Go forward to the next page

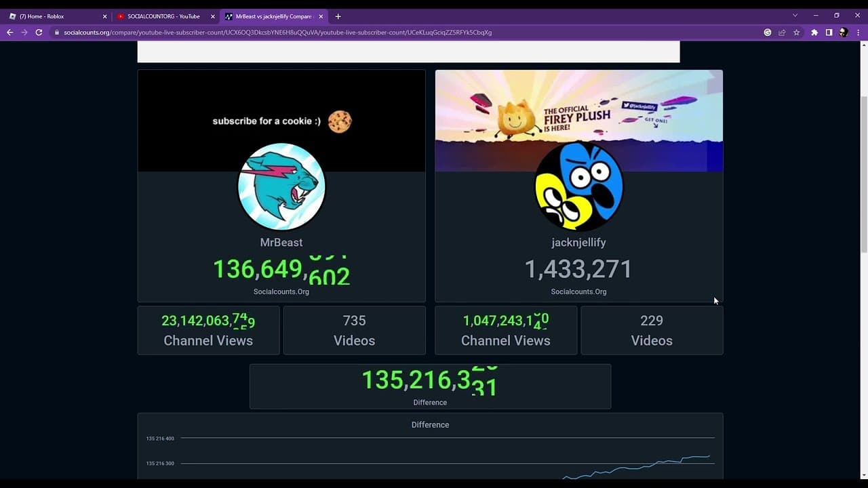pyautogui.click(x=24, y=32)
